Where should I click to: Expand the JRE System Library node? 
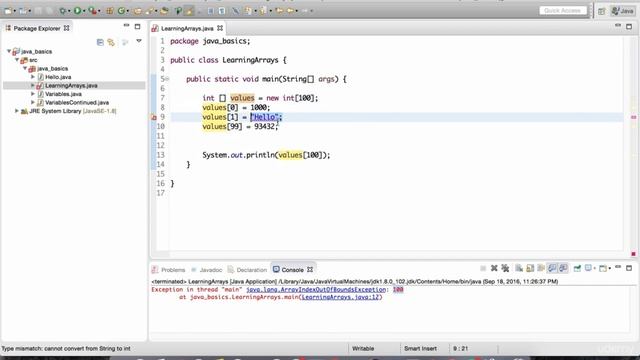(17, 111)
